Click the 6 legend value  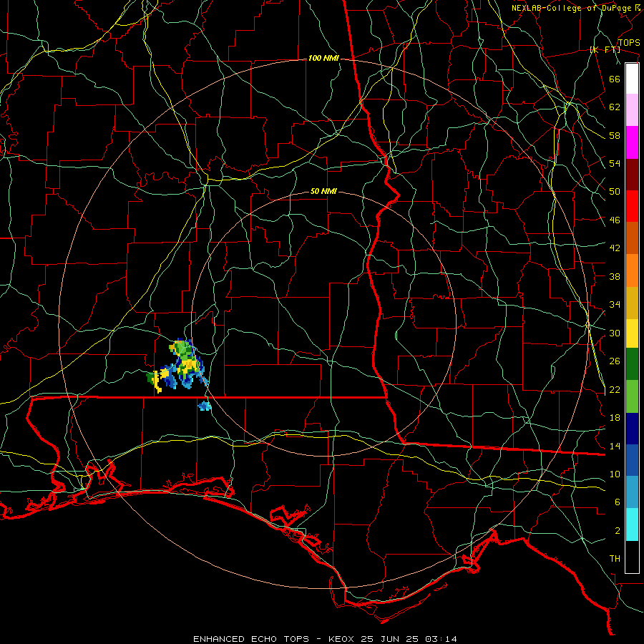(x=618, y=502)
